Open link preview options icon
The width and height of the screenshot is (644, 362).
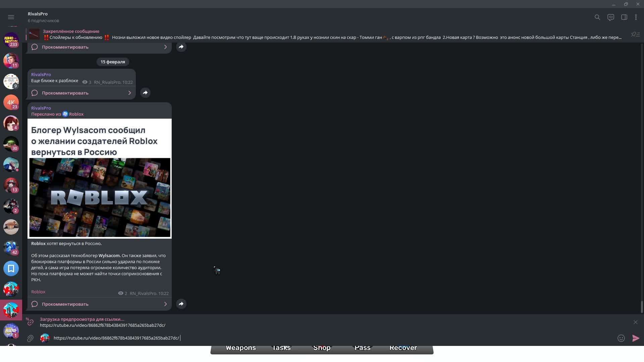click(x=30, y=322)
